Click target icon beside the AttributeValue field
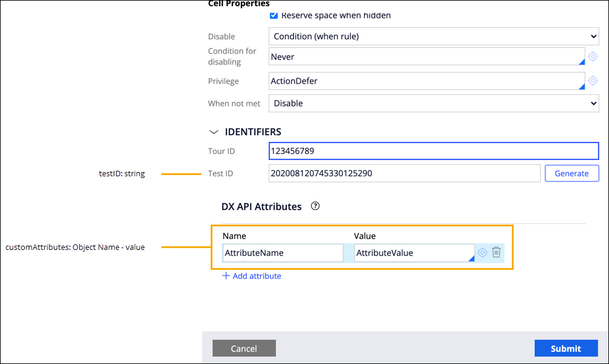This screenshot has width=609, height=364. pos(482,252)
